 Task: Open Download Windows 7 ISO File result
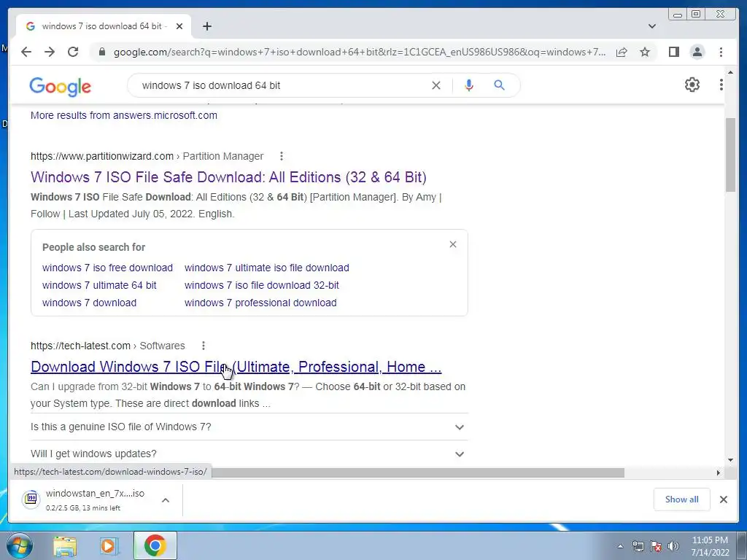click(x=236, y=367)
